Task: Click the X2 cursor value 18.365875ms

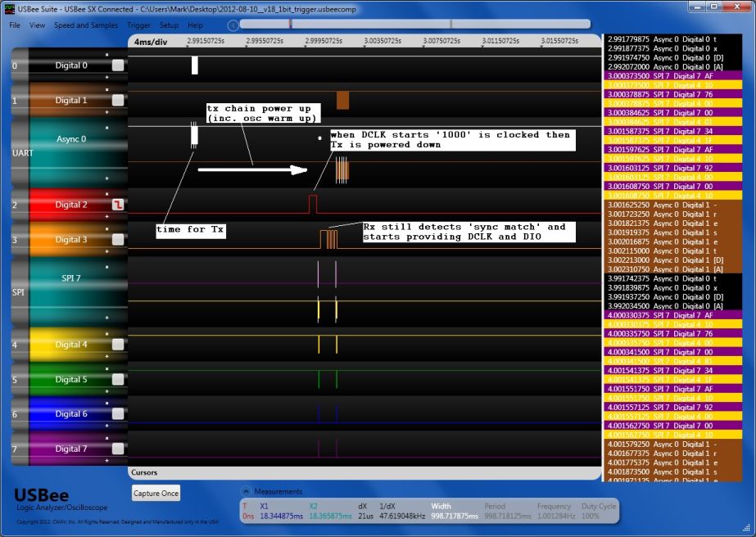Action: (331, 516)
